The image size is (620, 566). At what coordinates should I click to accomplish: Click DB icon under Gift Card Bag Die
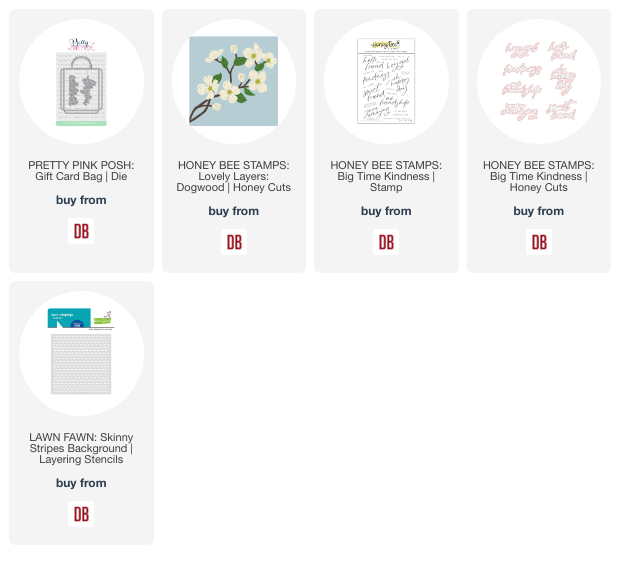pos(81,231)
